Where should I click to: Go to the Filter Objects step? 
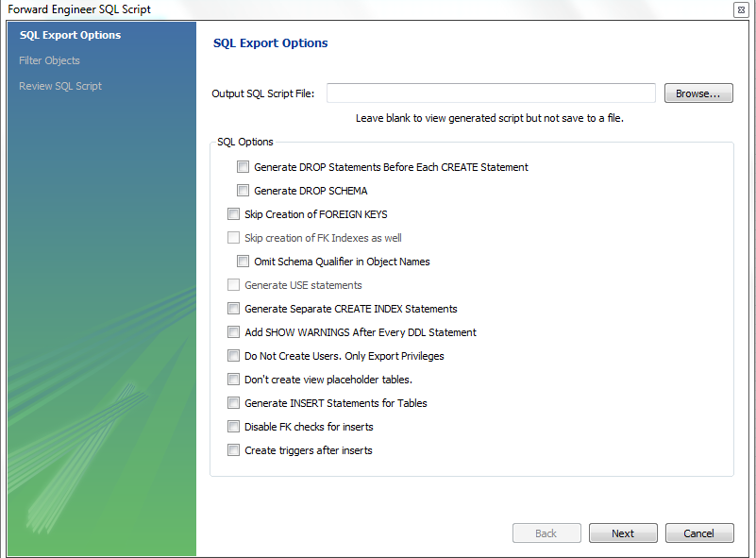coord(49,60)
